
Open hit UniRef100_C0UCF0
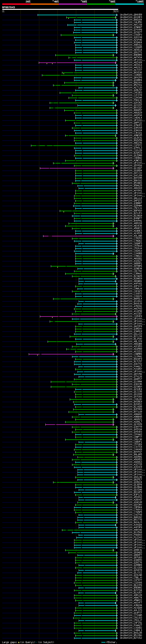131,35
